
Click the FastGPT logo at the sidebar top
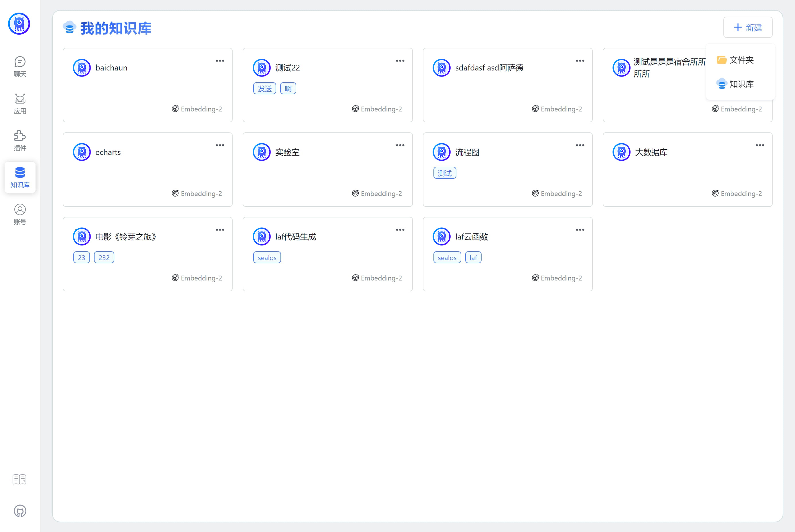(19, 24)
